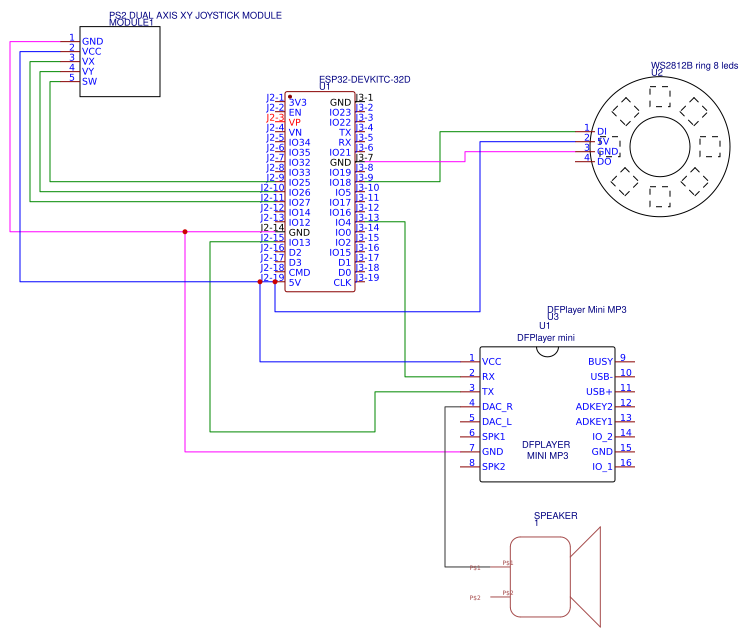Select the IO4 pin label
The height and width of the screenshot is (637, 749).
point(343,223)
